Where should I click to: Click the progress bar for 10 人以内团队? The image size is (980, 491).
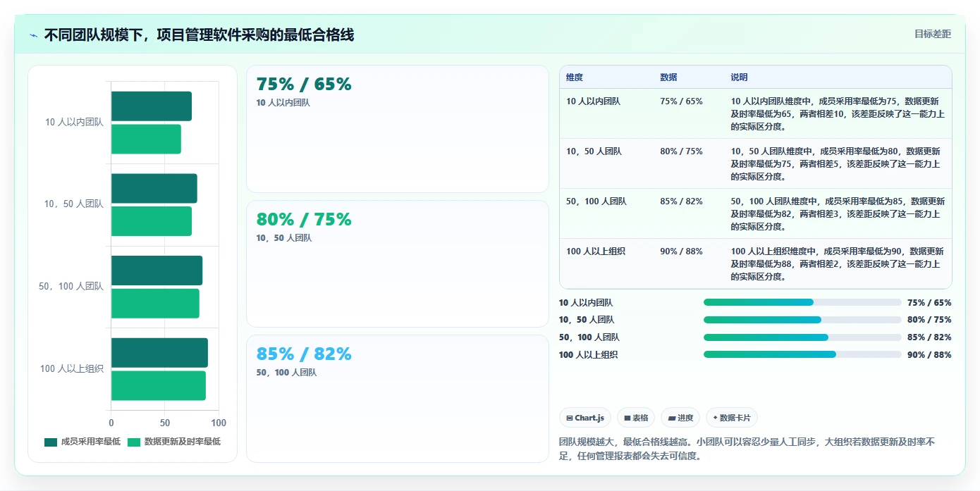802,302
